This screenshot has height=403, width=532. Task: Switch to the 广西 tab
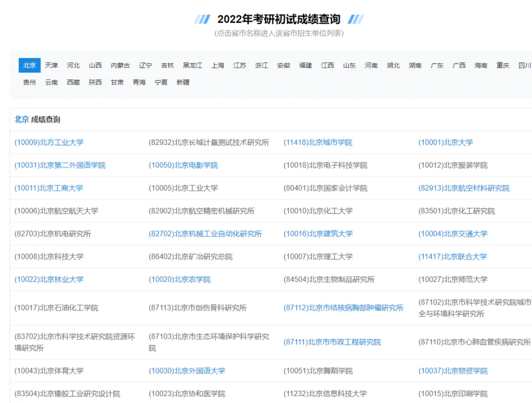[x=459, y=65]
